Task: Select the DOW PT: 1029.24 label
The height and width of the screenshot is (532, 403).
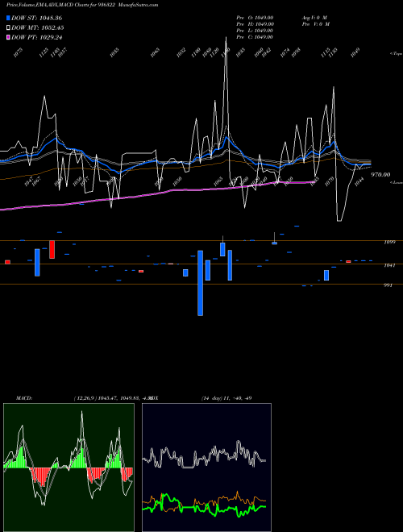Action: [36, 37]
